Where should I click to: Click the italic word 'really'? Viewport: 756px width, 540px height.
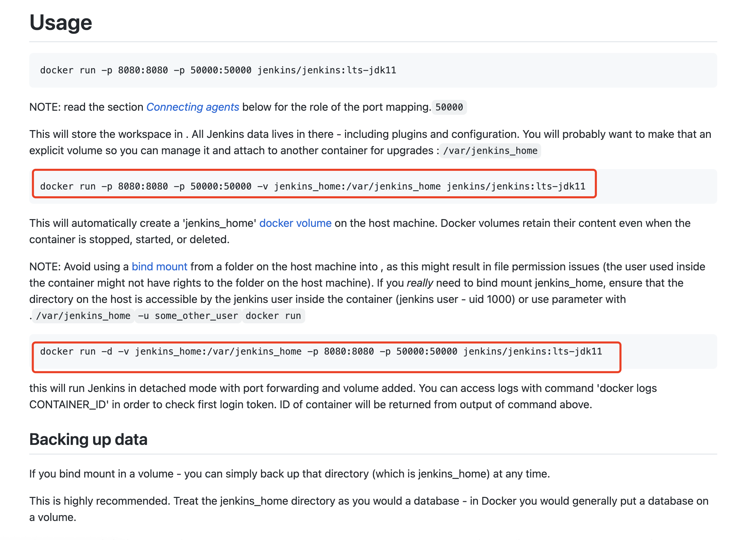click(x=419, y=283)
